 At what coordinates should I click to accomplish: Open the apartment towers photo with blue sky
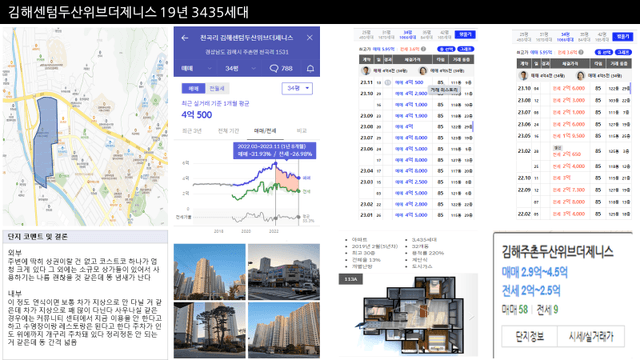[210, 272]
